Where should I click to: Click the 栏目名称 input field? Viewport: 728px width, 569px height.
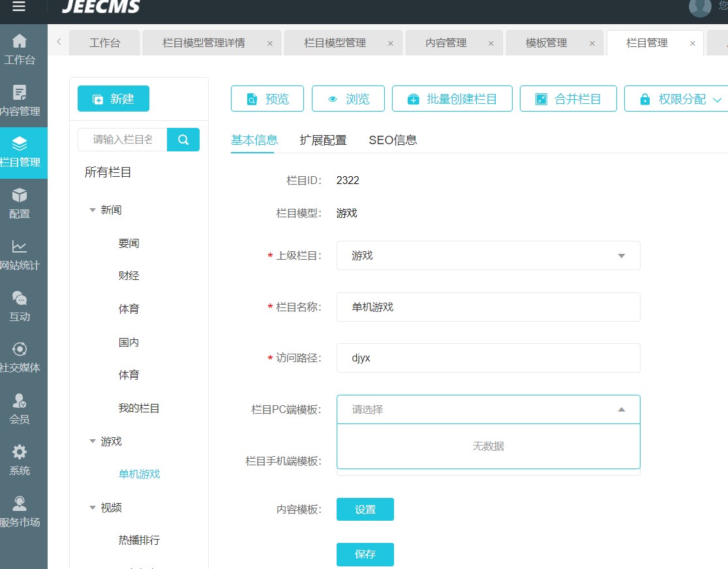click(x=488, y=307)
